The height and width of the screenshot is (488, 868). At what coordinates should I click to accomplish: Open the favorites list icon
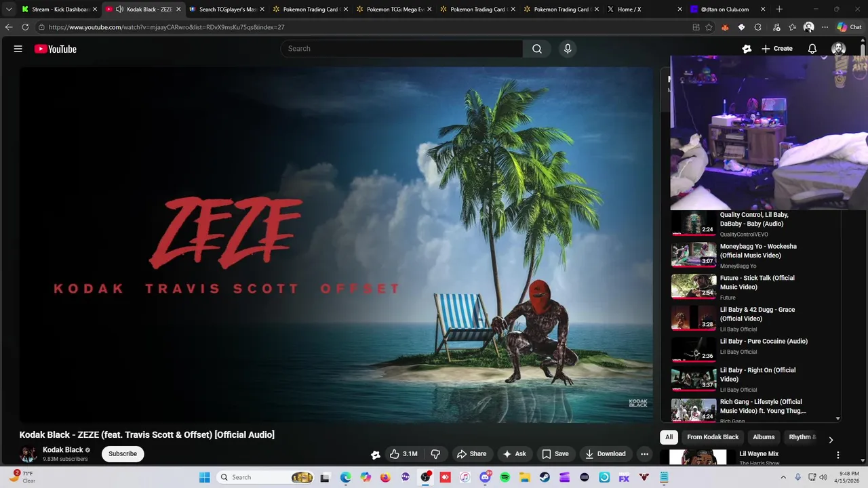click(x=792, y=27)
